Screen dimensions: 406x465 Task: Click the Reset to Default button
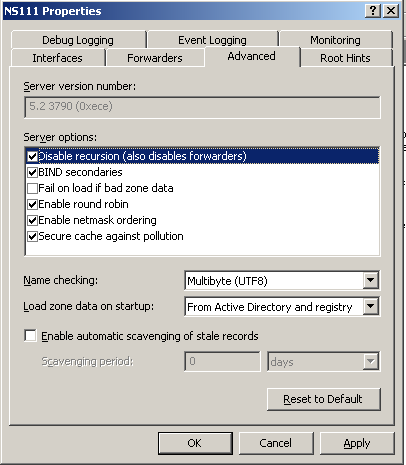tap(323, 399)
